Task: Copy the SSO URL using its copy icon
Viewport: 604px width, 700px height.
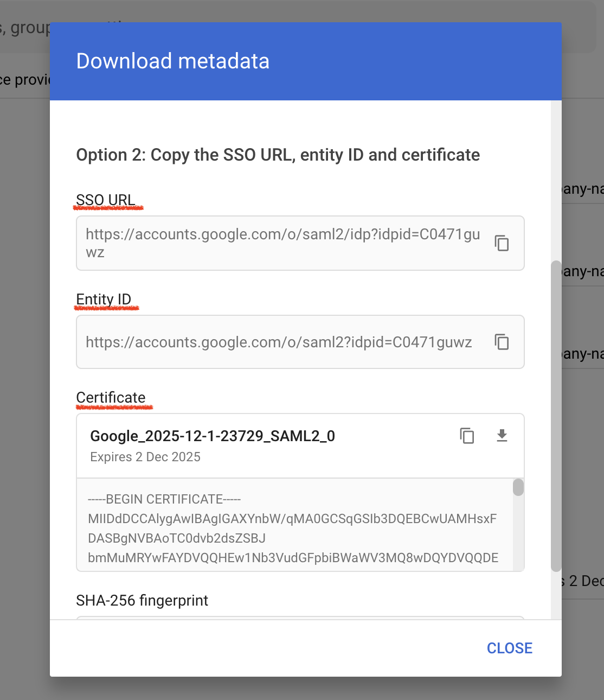Action: tap(502, 243)
